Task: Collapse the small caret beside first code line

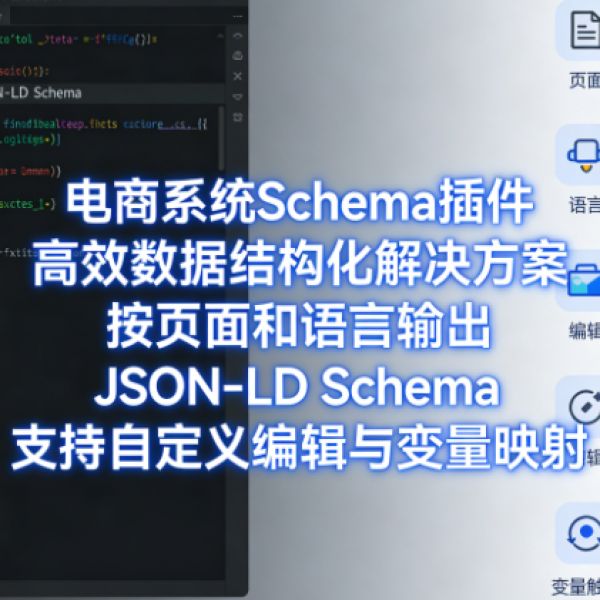Action: [x=220, y=36]
